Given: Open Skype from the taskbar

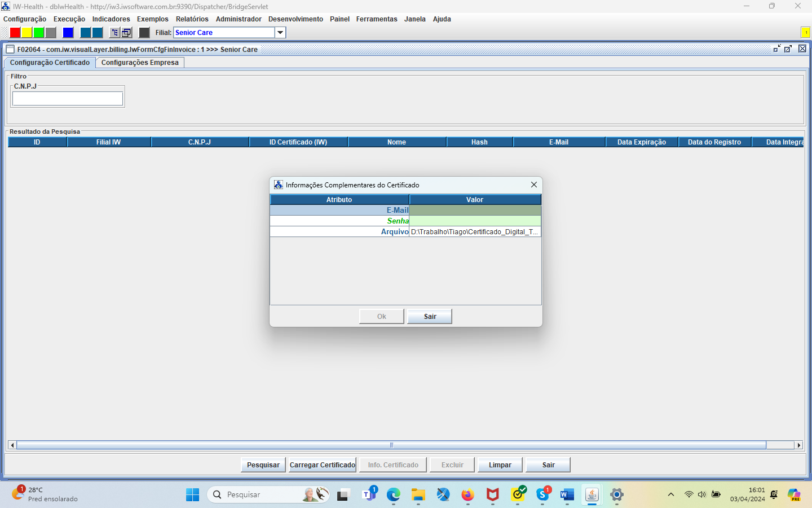Looking at the screenshot, I should pyautogui.click(x=542, y=495).
